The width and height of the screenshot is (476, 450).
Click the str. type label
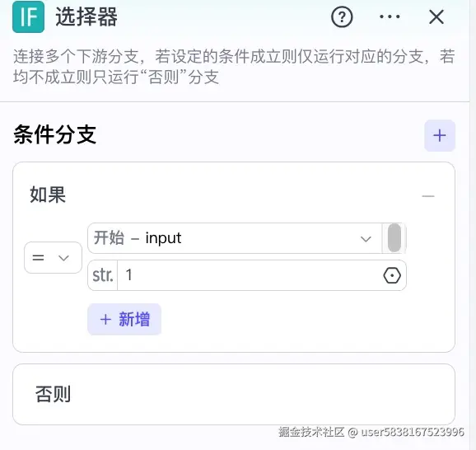(x=103, y=275)
